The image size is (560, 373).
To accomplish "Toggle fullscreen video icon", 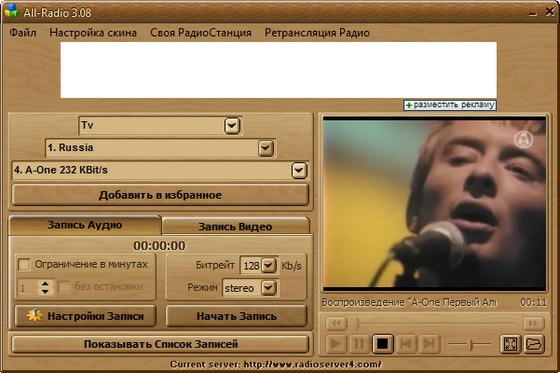I will click(x=510, y=344).
